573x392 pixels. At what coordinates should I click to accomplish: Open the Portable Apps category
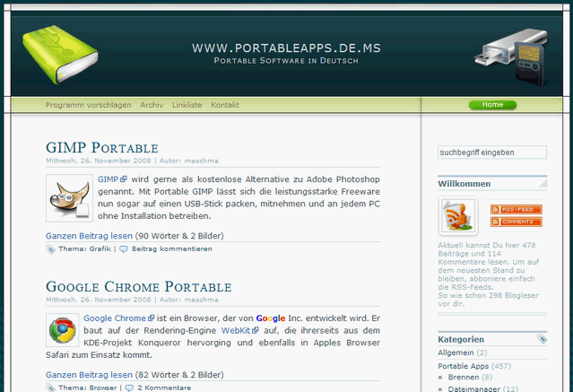pyautogui.click(x=464, y=366)
